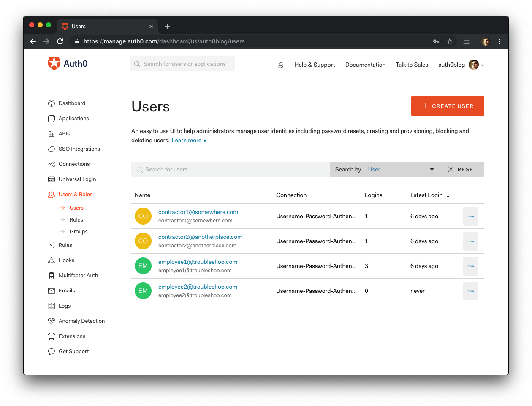Click the Hooks sidebar icon

pos(52,260)
